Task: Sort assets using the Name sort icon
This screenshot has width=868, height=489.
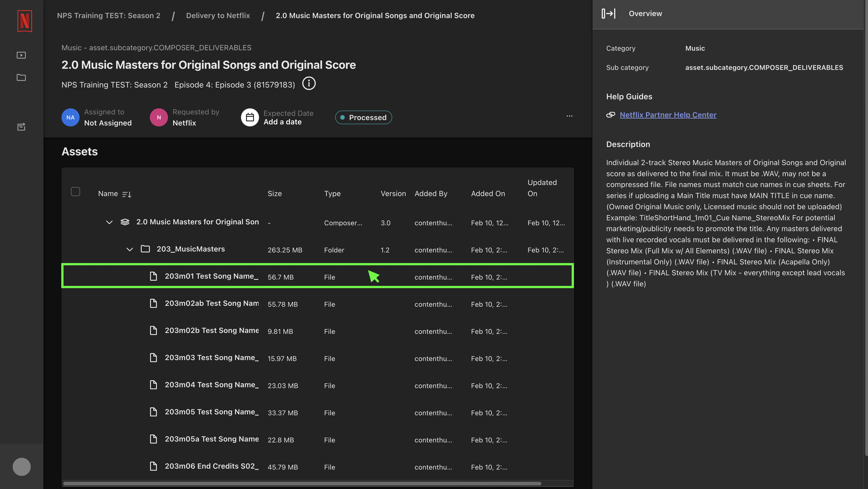Action: click(x=127, y=194)
